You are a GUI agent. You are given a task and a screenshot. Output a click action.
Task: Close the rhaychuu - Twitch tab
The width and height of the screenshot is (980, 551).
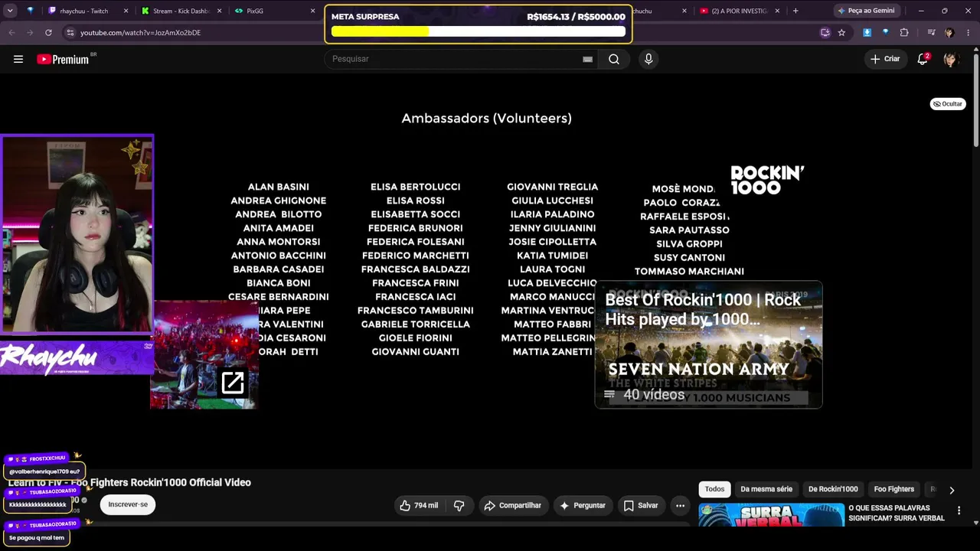coord(126,11)
